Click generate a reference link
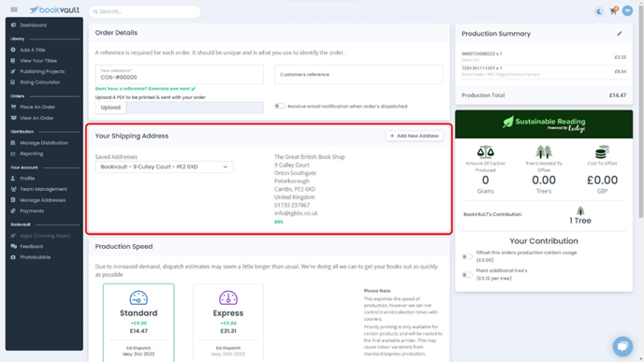The height and width of the screenshot is (362, 644). 145,89
